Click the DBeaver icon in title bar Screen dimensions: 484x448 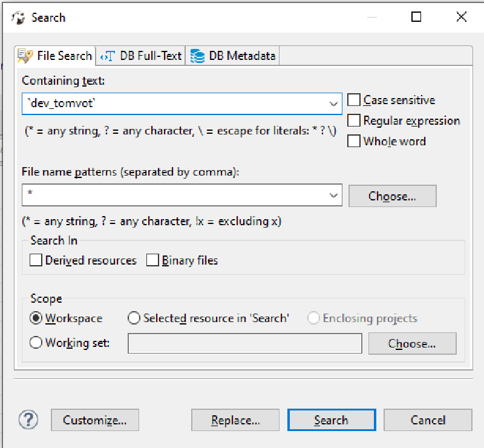19,18
